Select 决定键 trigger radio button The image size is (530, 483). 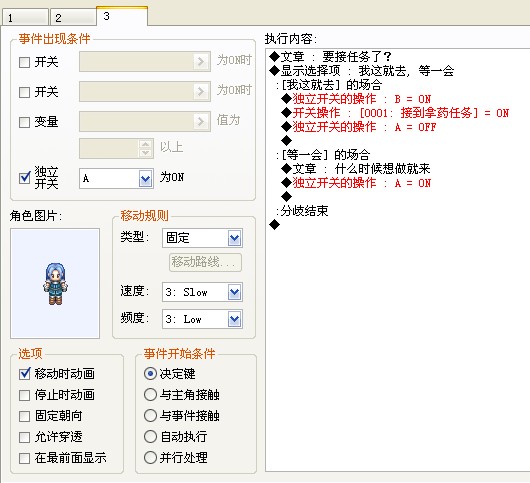(x=150, y=374)
